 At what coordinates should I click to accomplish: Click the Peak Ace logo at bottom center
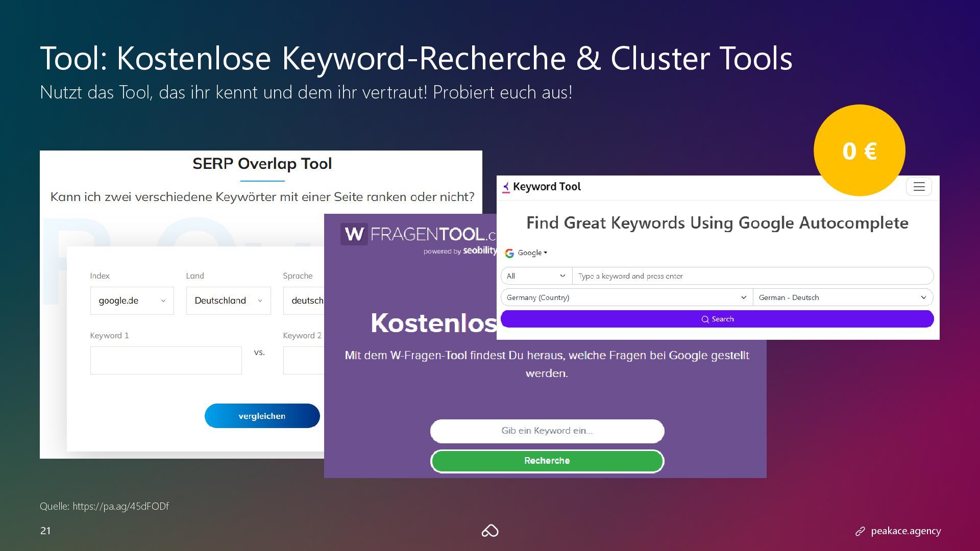point(490,531)
